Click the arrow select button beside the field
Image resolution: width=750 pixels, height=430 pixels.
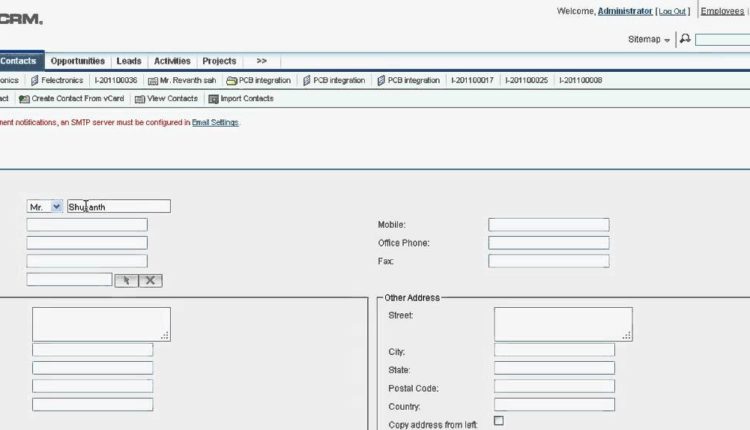[126, 280]
